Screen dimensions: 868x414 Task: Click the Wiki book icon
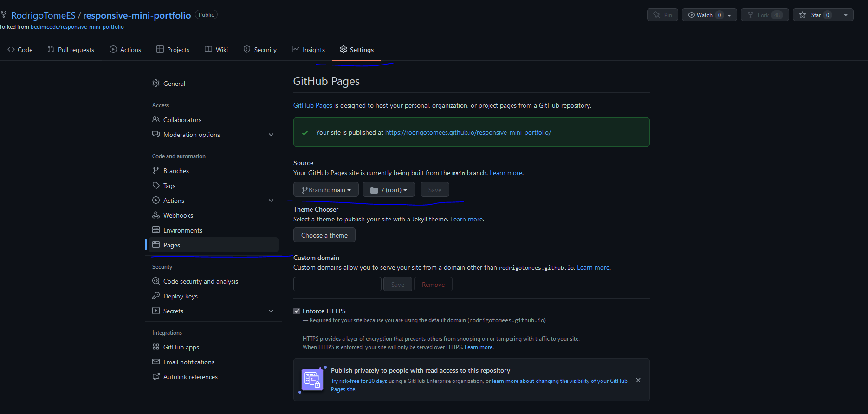(x=208, y=49)
